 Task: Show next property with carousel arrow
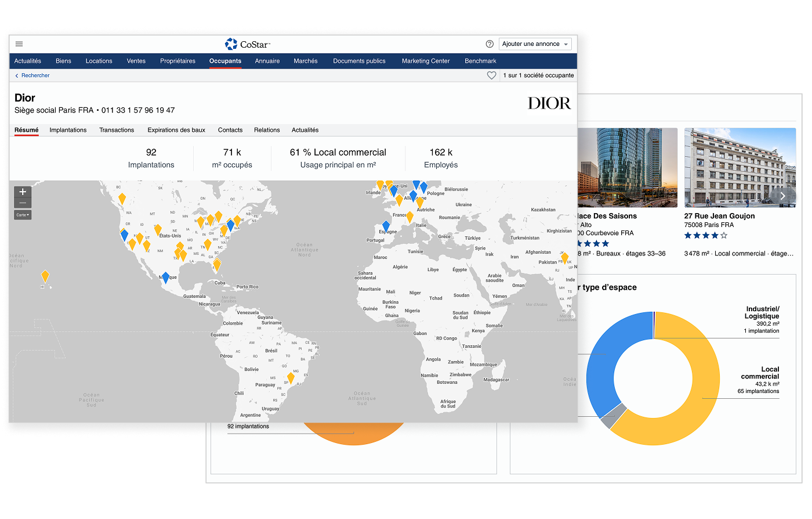coord(782,196)
